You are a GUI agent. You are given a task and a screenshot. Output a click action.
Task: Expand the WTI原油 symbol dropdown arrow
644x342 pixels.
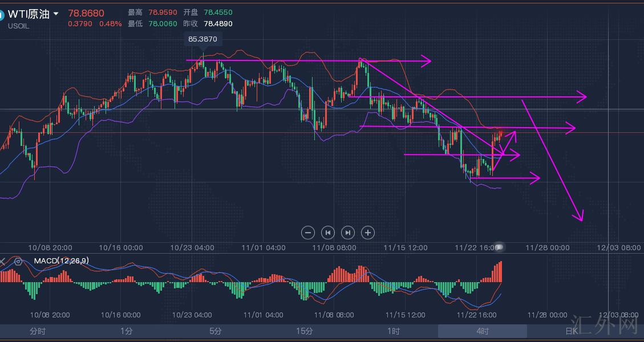(x=56, y=14)
